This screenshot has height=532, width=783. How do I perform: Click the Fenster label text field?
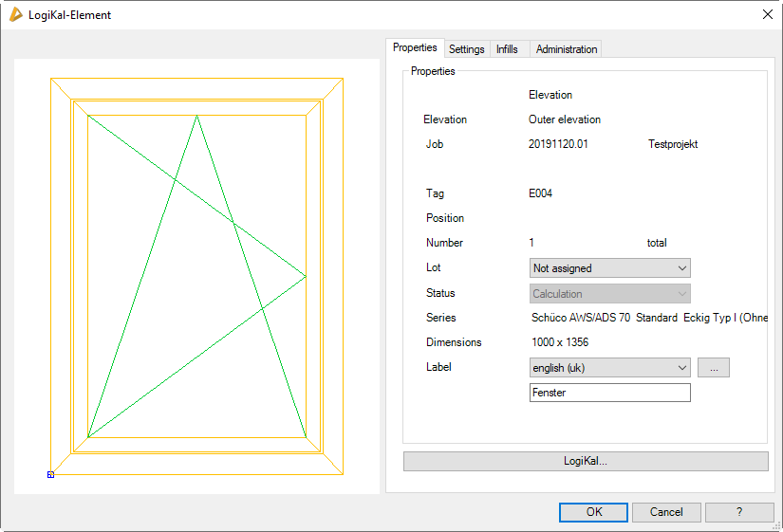[609, 393]
